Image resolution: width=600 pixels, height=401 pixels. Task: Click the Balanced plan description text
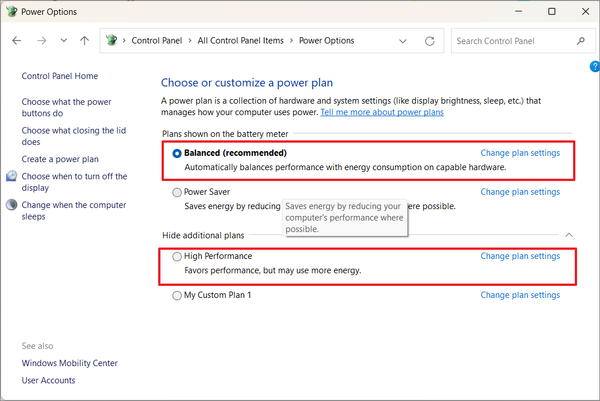(345, 168)
